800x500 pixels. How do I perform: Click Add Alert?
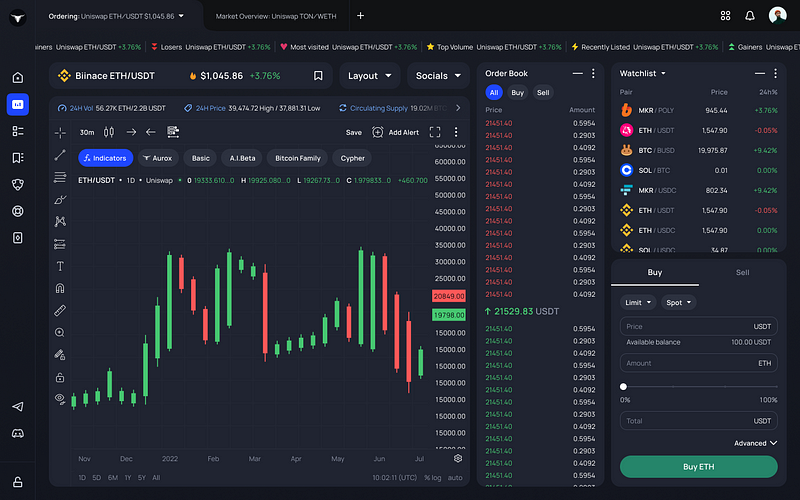(396, 132)
